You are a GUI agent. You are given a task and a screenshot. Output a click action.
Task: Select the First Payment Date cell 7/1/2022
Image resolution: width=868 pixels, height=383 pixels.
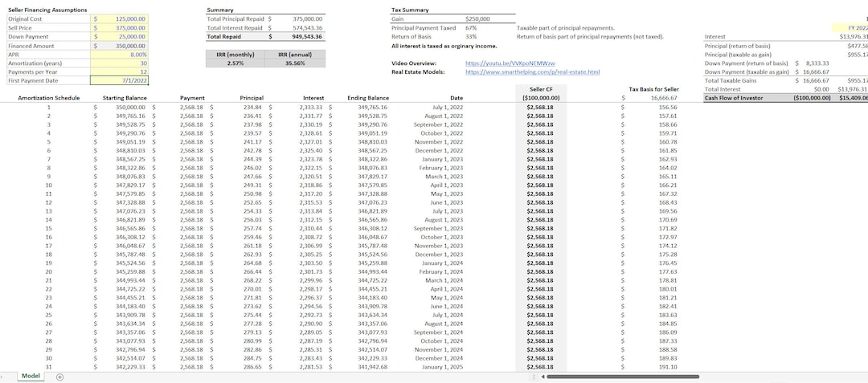[x=119, y=80]
